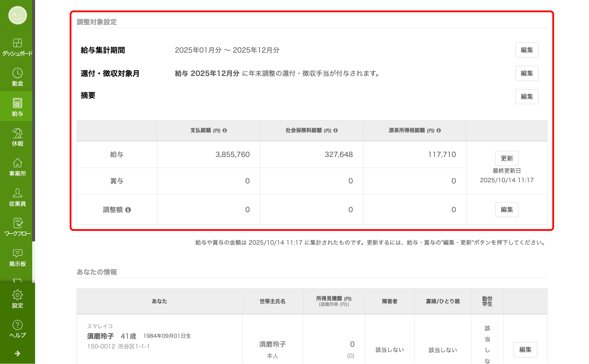This screenshot has width=589, height=364.
Task: Open the 掲示板 speech bubble icon
Action: point(17,253)
